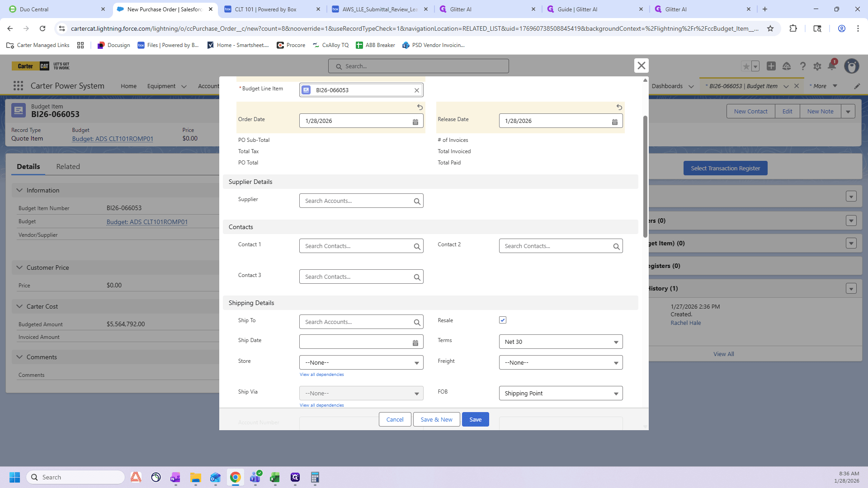Image resolution: width=868 pixels, height=488 pixels.
Task: Open File Explorer from the taskbar
Action: [195, 477]
